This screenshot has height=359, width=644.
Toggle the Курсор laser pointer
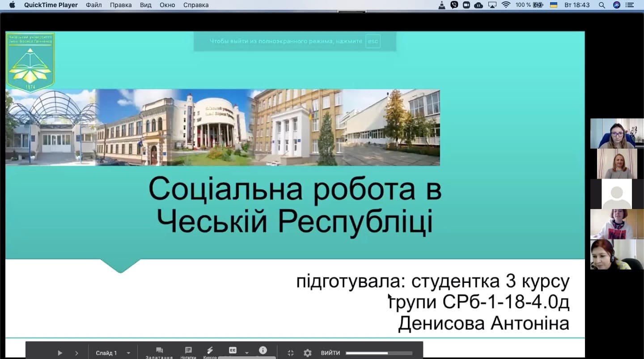pyautogui.click(x=210, y=352)
